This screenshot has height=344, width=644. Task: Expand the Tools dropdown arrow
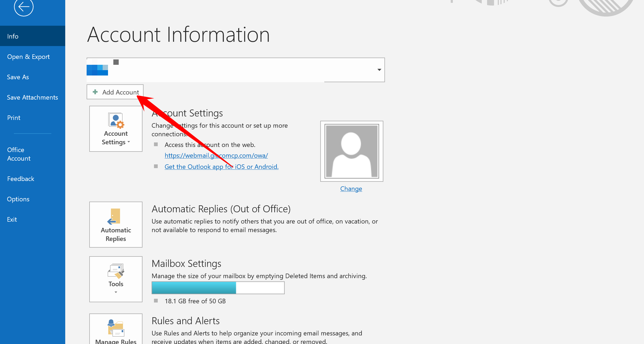tap(116, 292)
